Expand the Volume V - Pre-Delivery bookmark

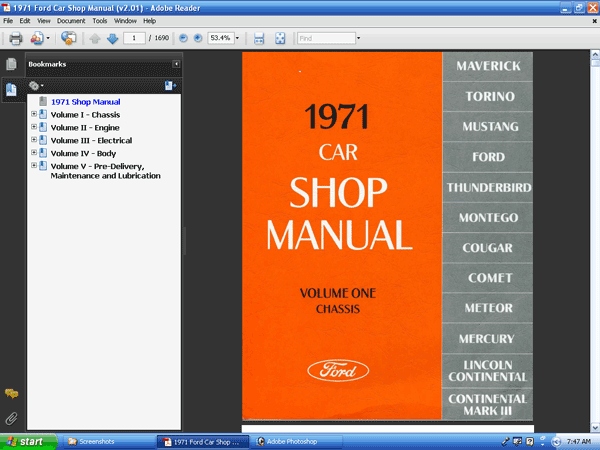click(x=34, y=165)
